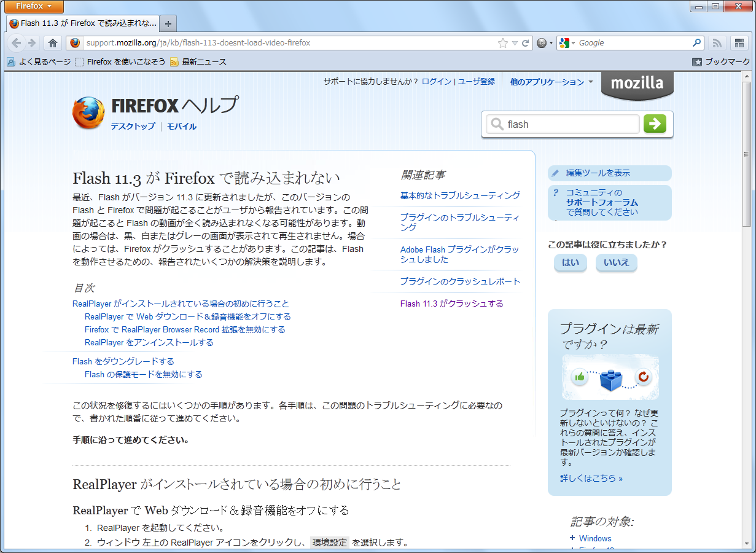Open the URL history dropdown arrow
Image resolution: width=756 pixels, height=553 pixels.
515,44
